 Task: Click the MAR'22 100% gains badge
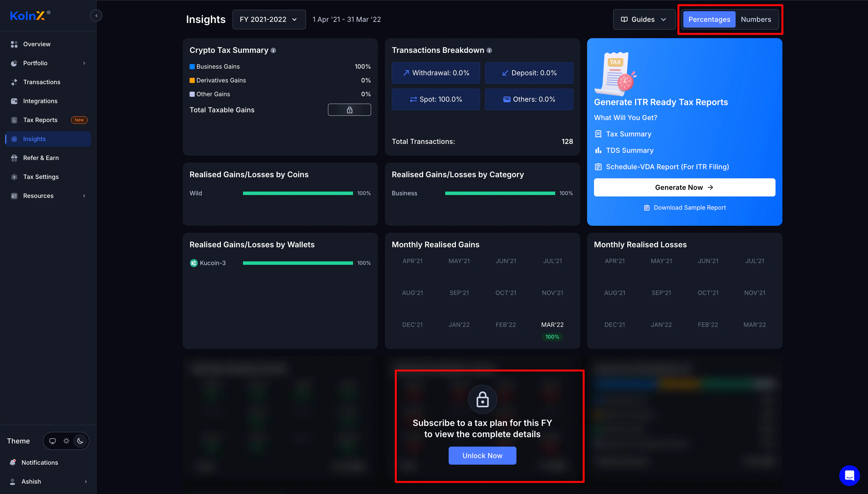[552, 337]
